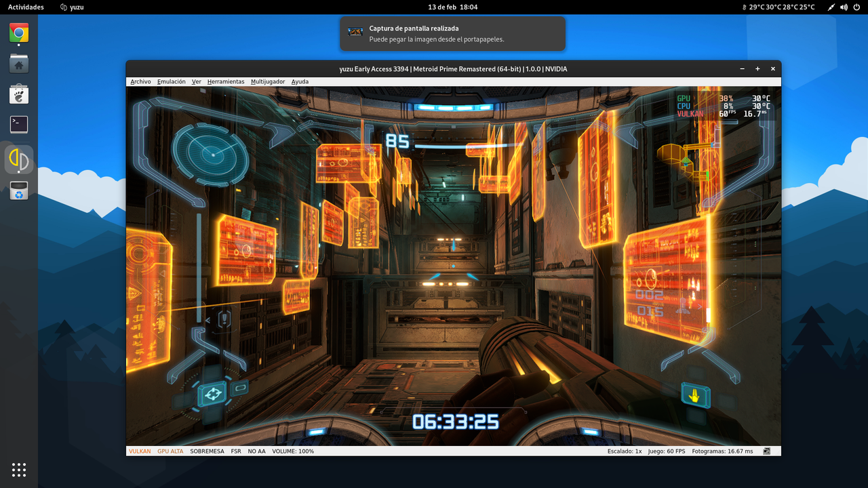Open the Terminal from the dock
The height and width of the screenshot is (488, 868).
pyautogui.click(x=19, y=125)
